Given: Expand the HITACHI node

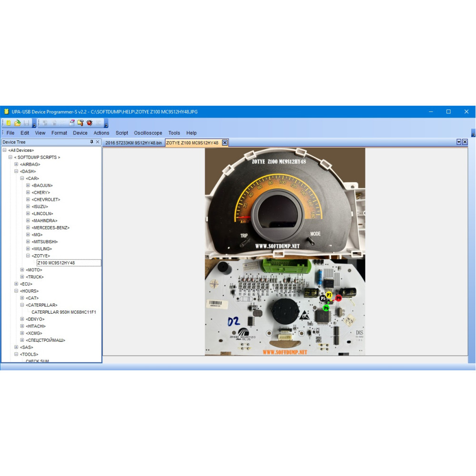Looking at the screenshot, I should 22,326.
